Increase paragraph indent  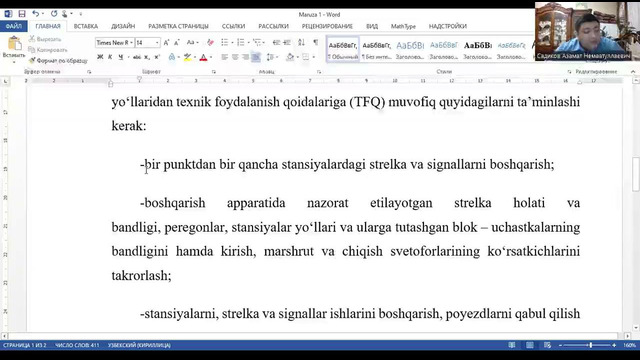click(x=287, y=42)
